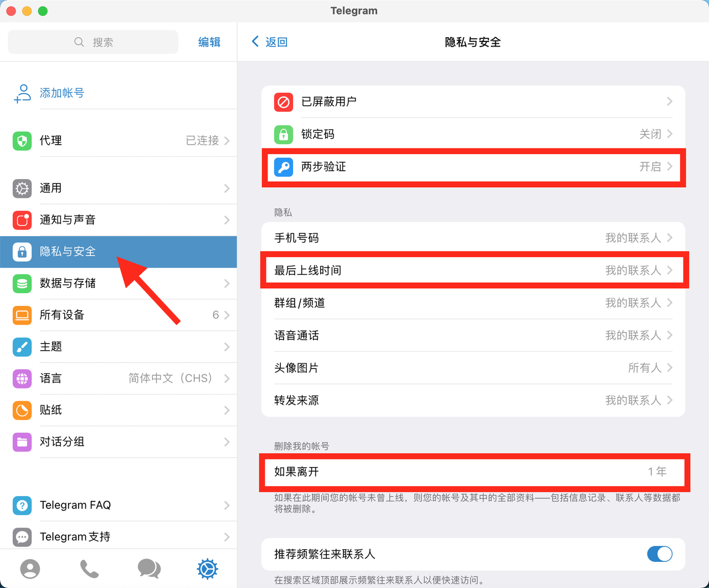
Task: Toggle the 推荐频繁往来联系人 switch
Action: pyautogui.click(x=660, y=554)
